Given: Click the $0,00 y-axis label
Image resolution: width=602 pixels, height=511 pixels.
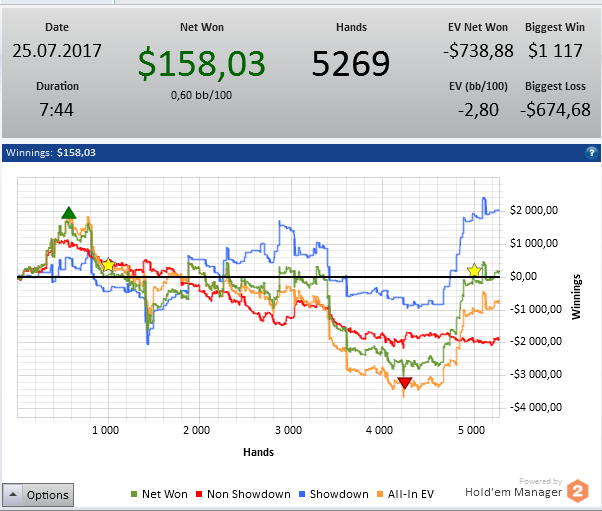Looking at the screenshot, I should point(523,276).
